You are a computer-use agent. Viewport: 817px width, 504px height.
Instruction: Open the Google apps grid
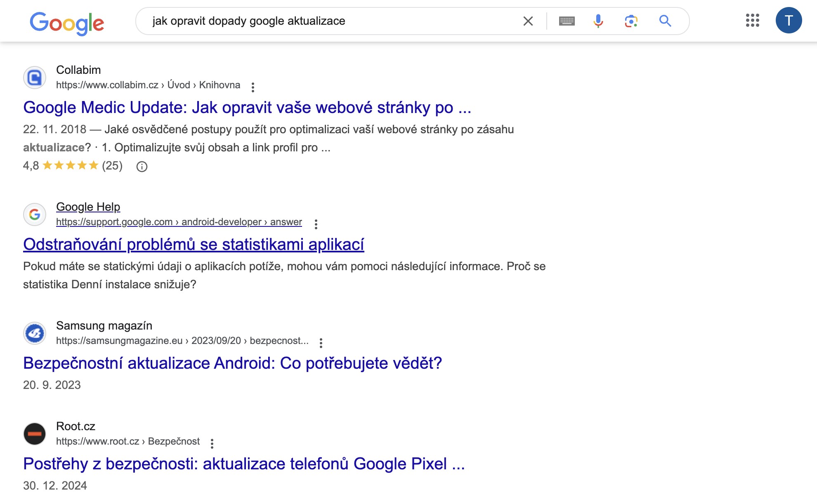pos(752,20)
